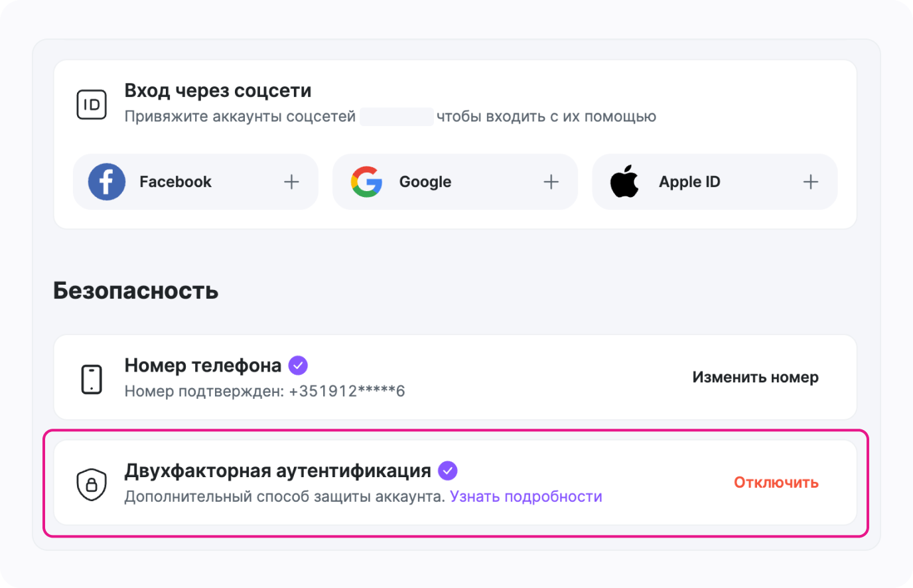Click the Apple logo icon
Screen dimensions: 913x588
coord(624,182)
